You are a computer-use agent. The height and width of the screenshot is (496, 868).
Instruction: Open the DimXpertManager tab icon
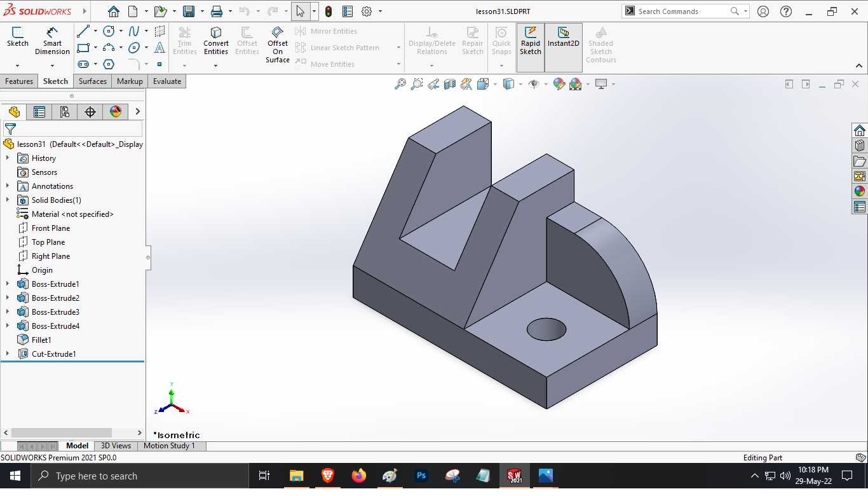90,112
